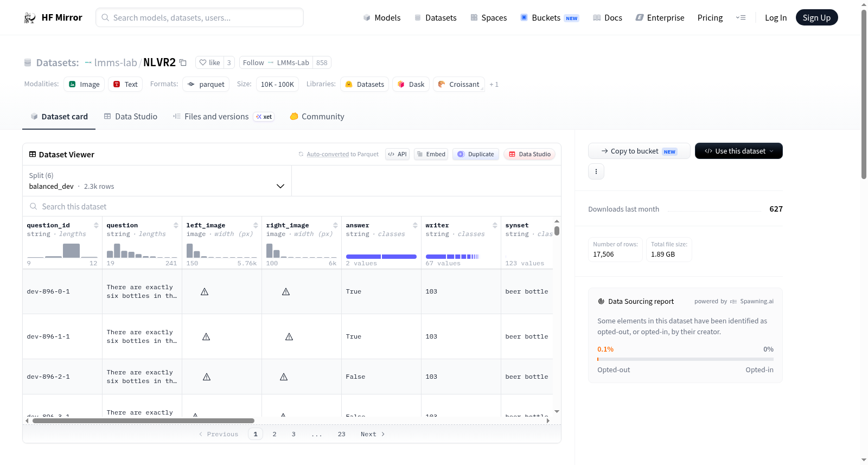
Task: Open the Auto-converted to Parquet link
Action: (328, 155)
